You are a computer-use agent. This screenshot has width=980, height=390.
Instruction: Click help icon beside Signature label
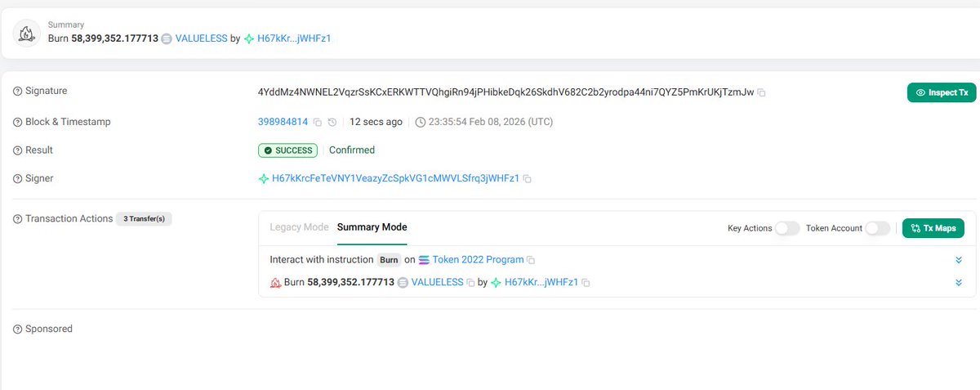point(17,92)
